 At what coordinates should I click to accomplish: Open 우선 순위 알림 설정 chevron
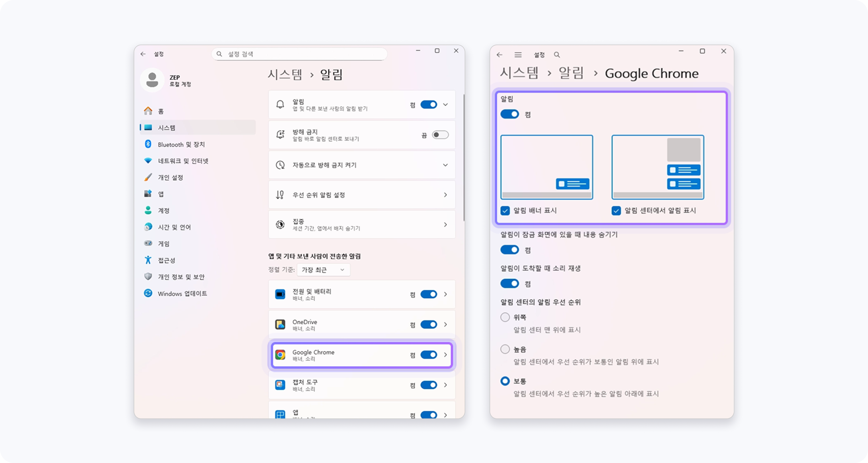(x=446, y=195)
